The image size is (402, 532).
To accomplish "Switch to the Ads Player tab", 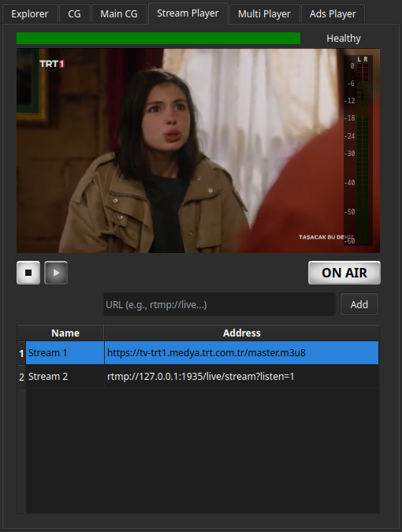I will 333,14.
